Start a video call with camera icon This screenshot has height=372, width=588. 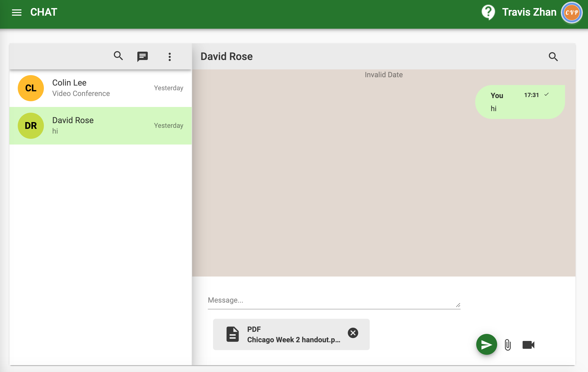tap(528, 345)
